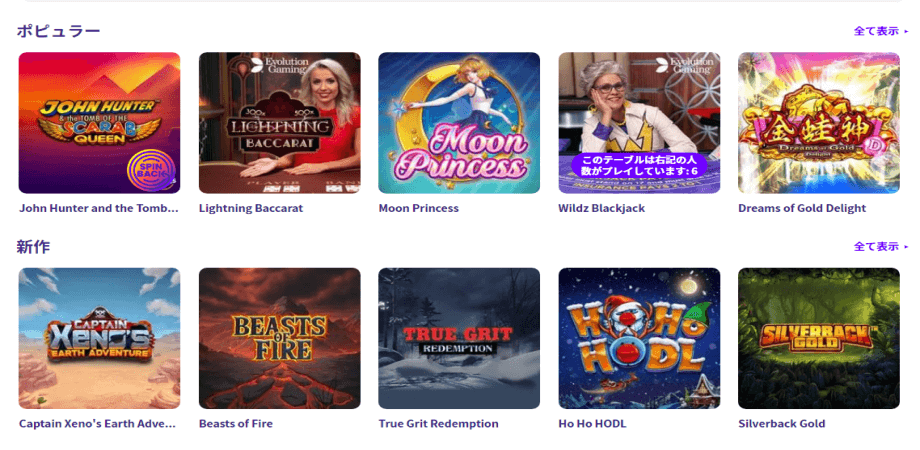Click 全て表示 link in 新作 section
The height and width of the screenshot is (450, 920).
tap(881, 246)
